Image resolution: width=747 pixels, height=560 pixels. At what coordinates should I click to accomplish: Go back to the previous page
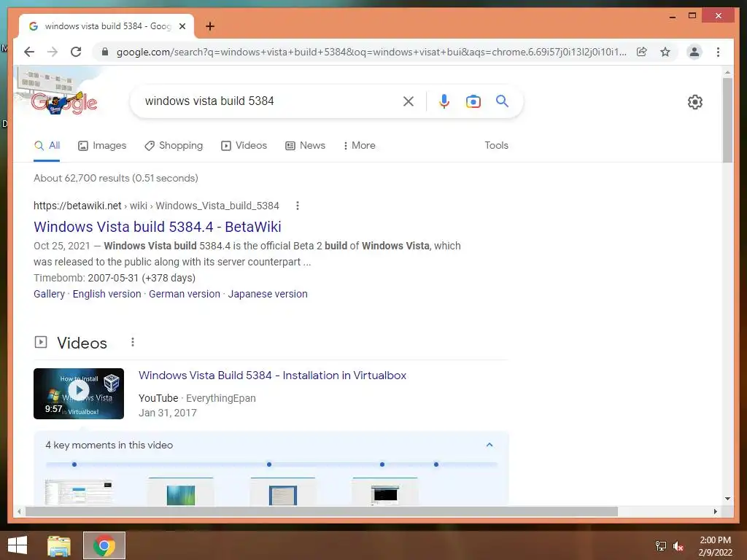tap(29, 52)
